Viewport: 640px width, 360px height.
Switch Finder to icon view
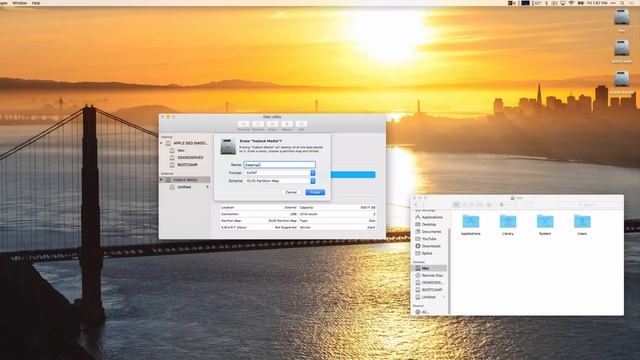(456, 204)
